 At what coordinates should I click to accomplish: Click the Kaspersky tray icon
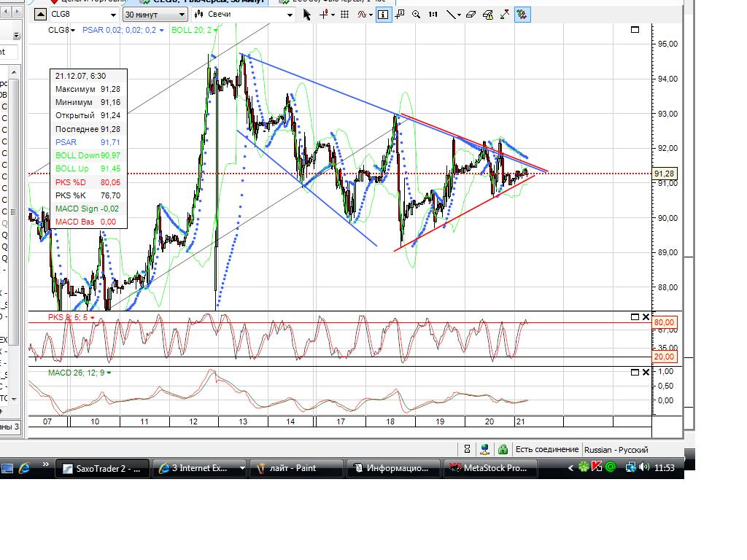tap(597, 467)
